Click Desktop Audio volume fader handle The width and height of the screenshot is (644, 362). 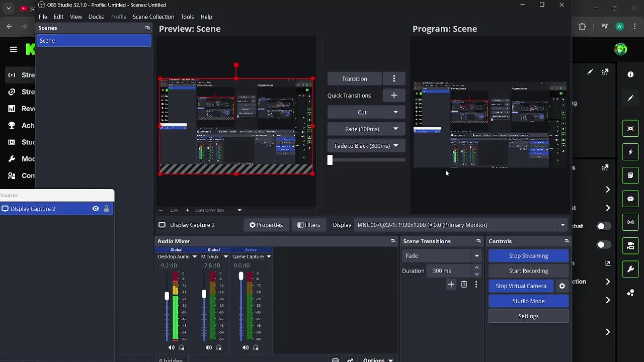pyautogui.click(x=167, y=297)
